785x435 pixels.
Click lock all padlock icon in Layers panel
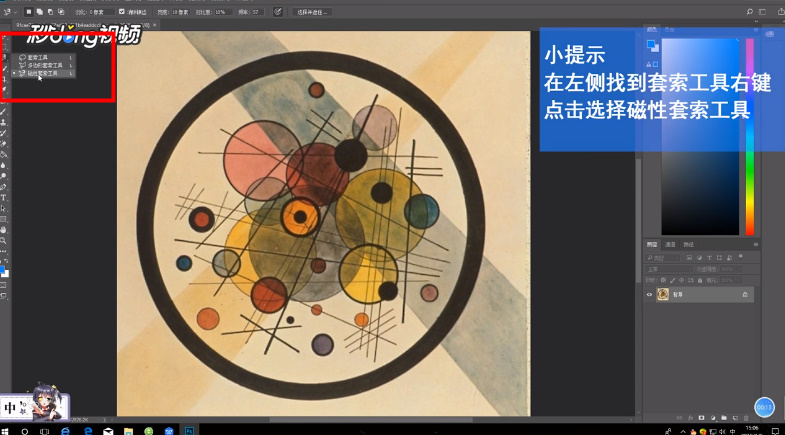coord(700,280)
